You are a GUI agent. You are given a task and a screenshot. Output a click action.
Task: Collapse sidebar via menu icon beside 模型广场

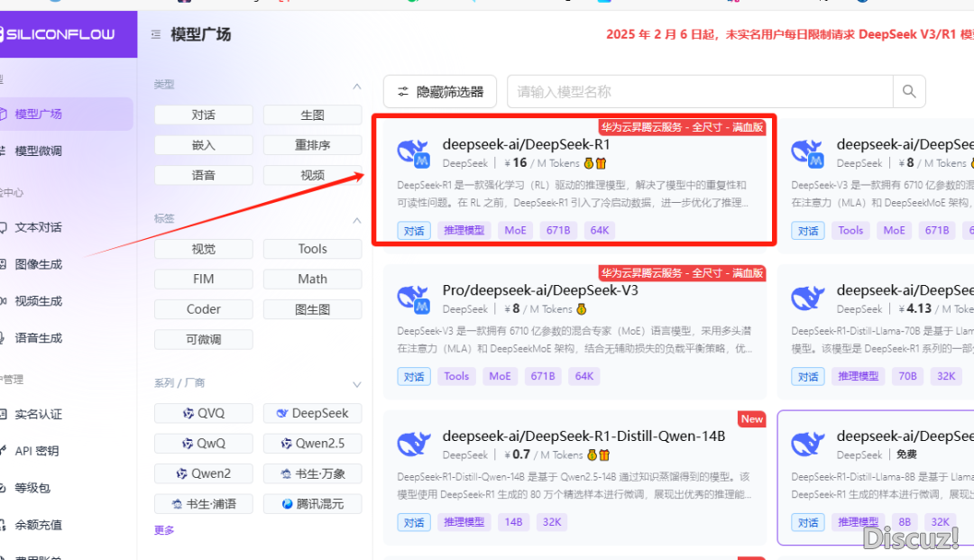coord(156,35)
